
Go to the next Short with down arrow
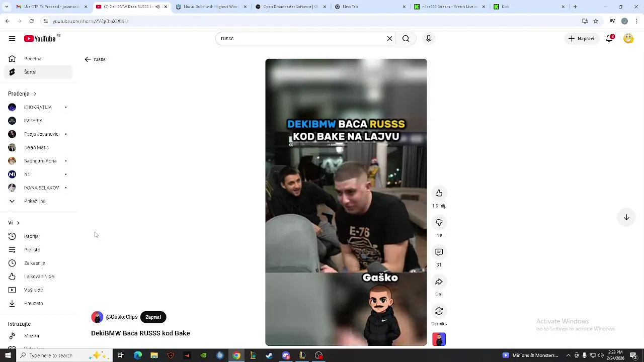pyautogui.click(x=626, y=218)
